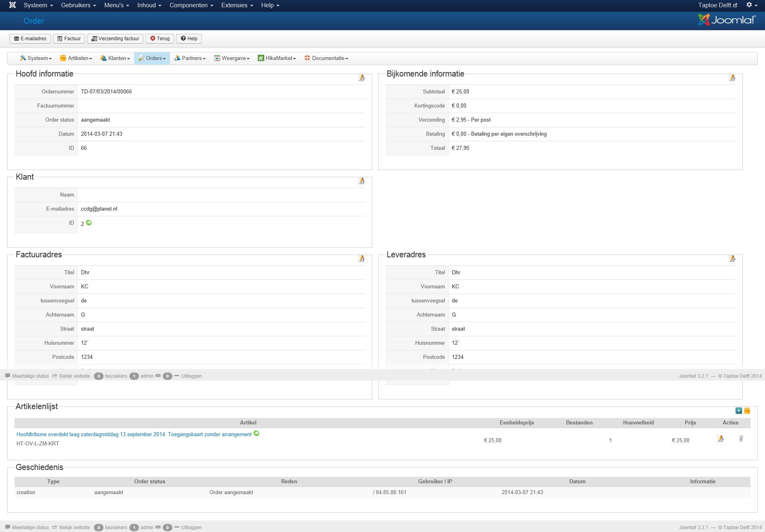Click the Order title in the blue header
The image size is (765, 532).
(x=34, y=21)
